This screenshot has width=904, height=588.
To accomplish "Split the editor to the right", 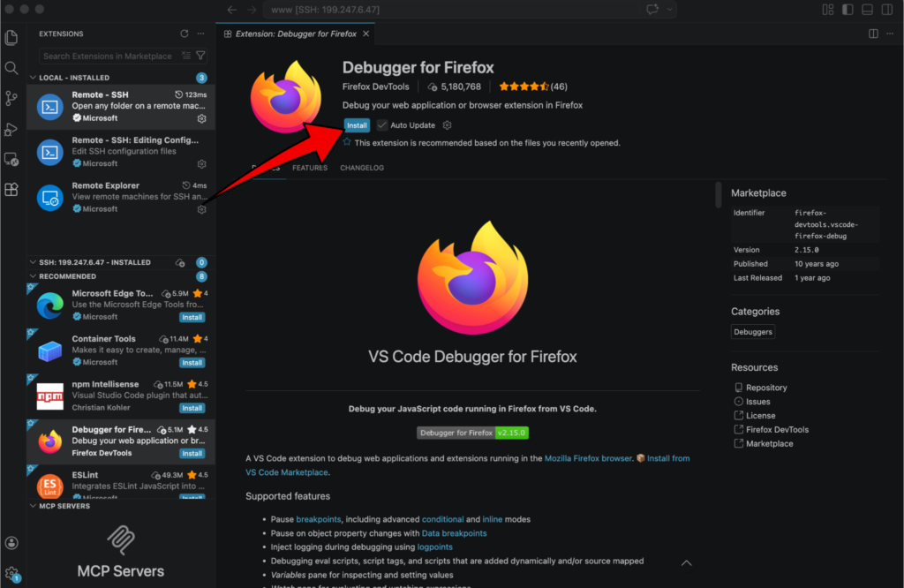I will pyautogui.click(x=873, y=34).
